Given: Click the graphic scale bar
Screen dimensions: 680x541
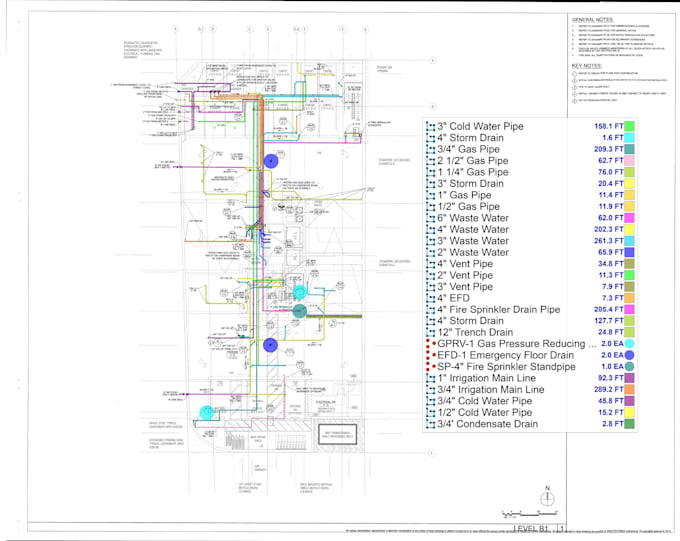Looking at the screenshot, I should pos(530,514).
